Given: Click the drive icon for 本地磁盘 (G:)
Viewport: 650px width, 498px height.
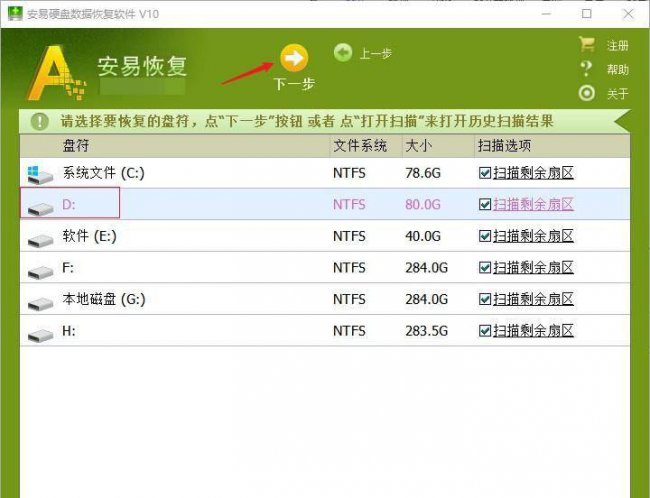Looking at the screenshot, I should pos(40,303).
